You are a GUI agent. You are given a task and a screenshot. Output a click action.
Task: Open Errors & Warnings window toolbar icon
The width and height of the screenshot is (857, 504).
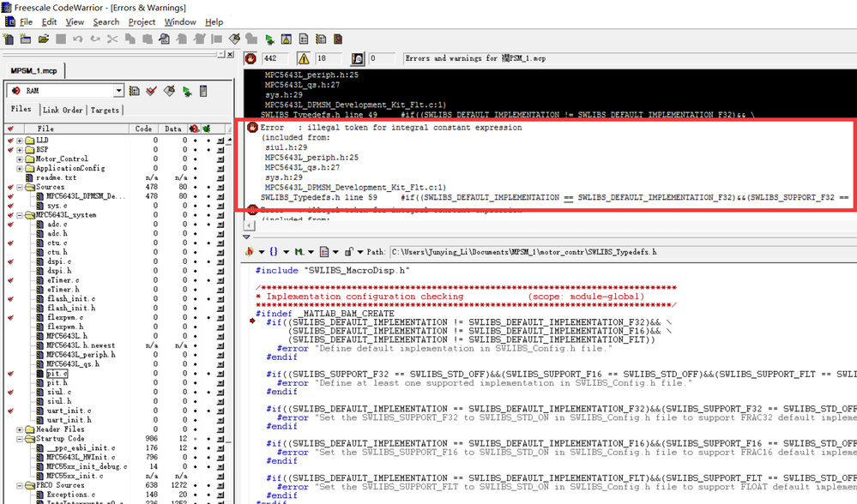tap(286, 39)
